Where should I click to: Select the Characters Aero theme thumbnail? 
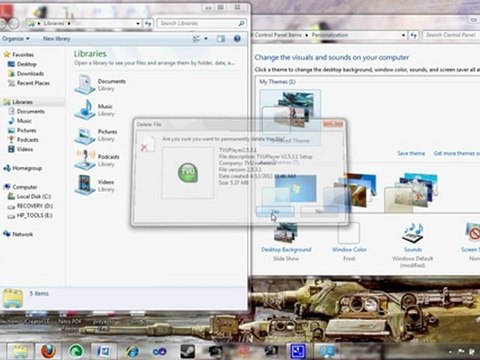[x=412, y=193]
